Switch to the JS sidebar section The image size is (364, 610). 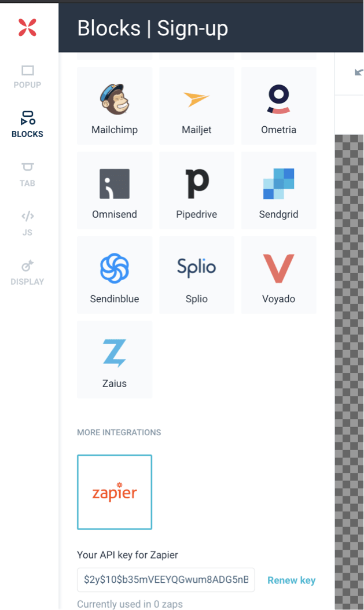pos(27,224)
